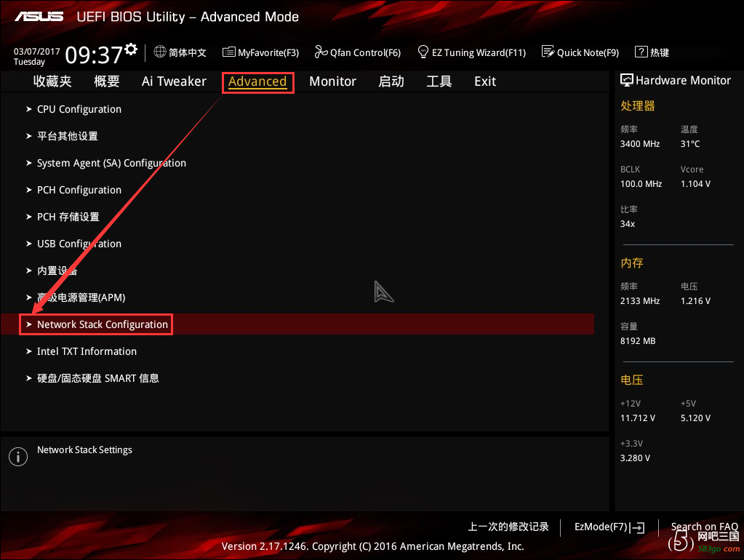View 上一次的修改记录
Viewport: 744px width, 560px height.
(508, 527)
